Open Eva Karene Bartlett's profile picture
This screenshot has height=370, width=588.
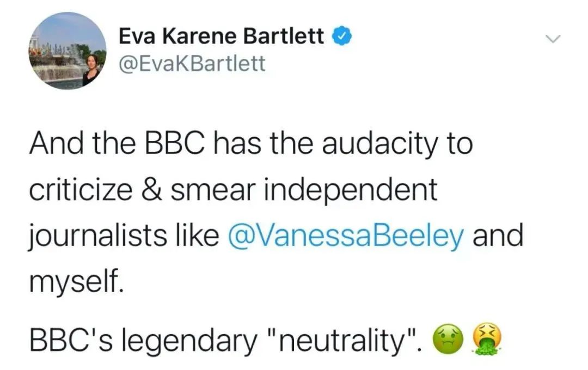pos(68,50)
